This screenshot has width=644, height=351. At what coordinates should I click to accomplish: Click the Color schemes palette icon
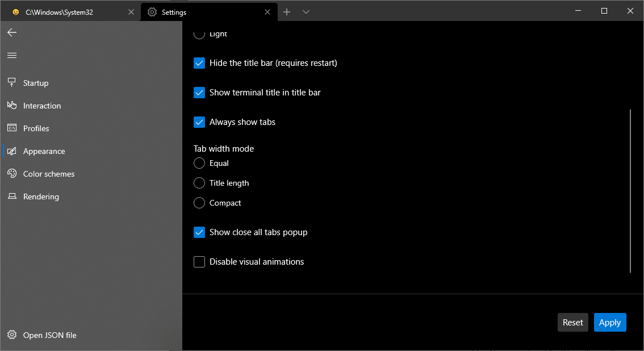[12, 174]
